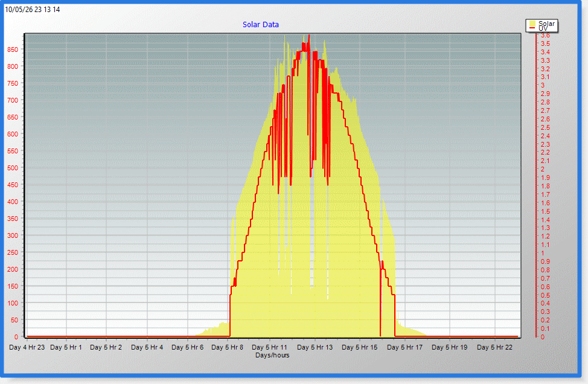Click the 3.1 value on UV axis
Viewport: 588px width, 384px height.
[545, 77]
